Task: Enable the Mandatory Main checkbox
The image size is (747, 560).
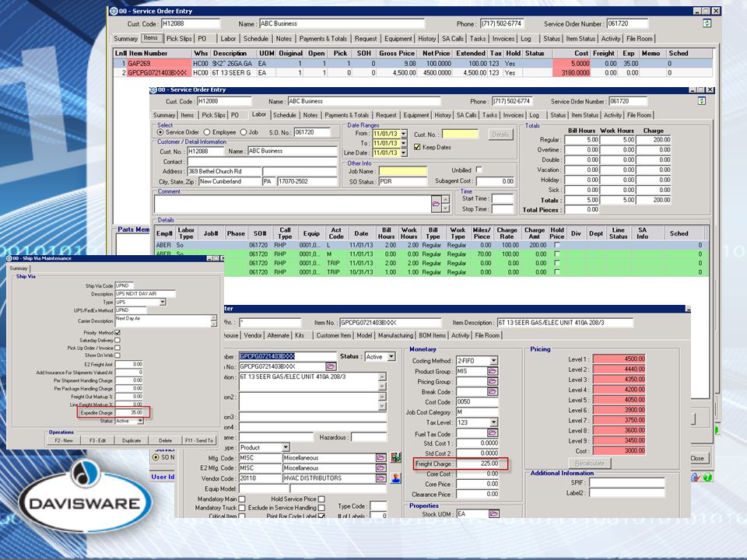Action: 242,499
